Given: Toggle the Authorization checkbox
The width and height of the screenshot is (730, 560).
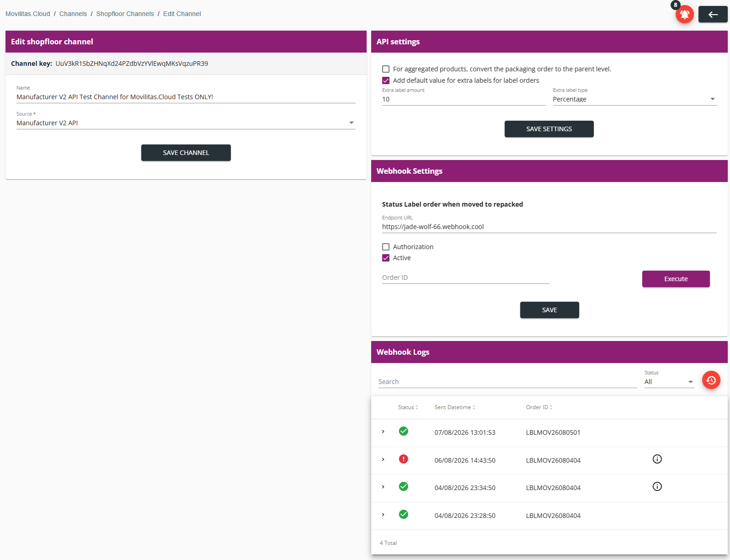Looking at the screenshot, I should click(x=386, y=247).
